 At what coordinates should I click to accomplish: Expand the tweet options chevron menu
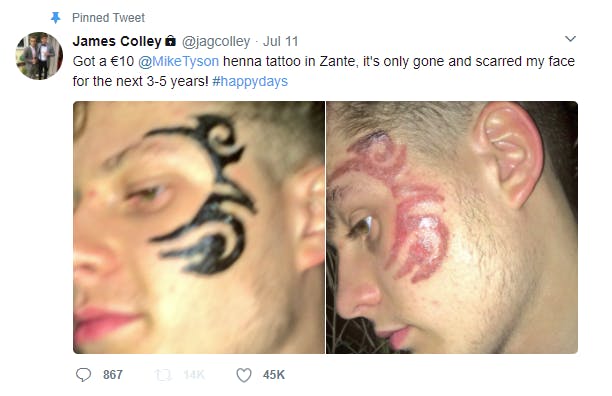click(x=570, y=39)
